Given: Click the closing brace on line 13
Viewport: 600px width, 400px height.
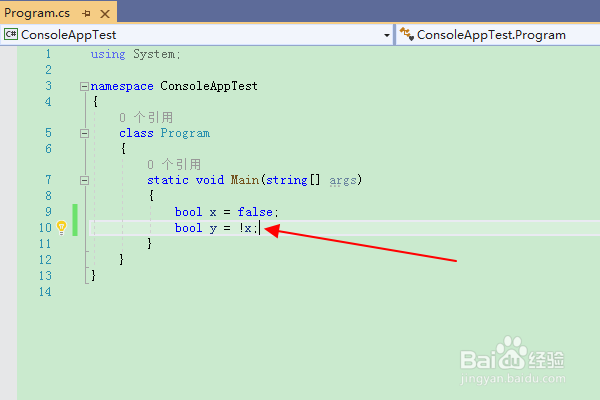Looking at the screenshot, I should tap(93, 276).
